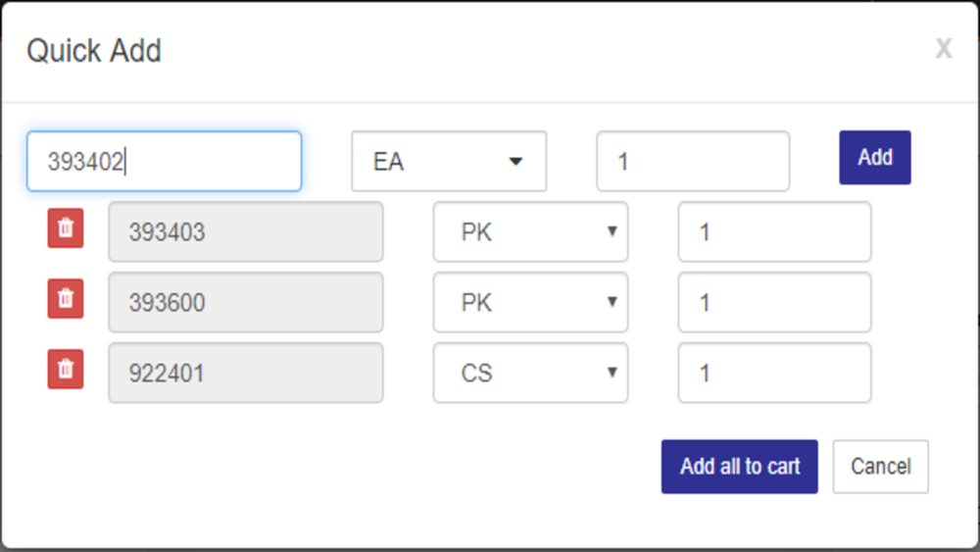Remove item 393600 using the trash icon
Image resolution: width=980 pixels, height=552 pixels.
(x=66, y=299)
